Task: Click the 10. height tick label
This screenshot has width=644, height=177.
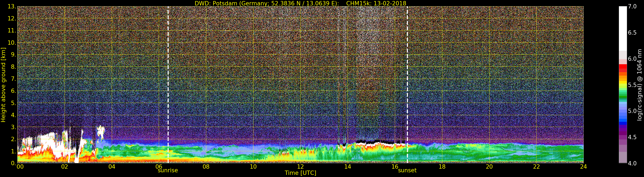Action: tap(12, 43)
